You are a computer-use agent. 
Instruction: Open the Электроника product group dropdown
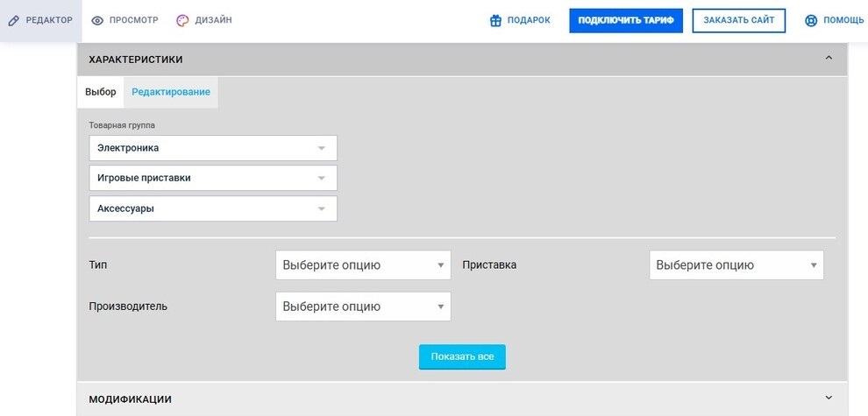(x=213, y=148)
